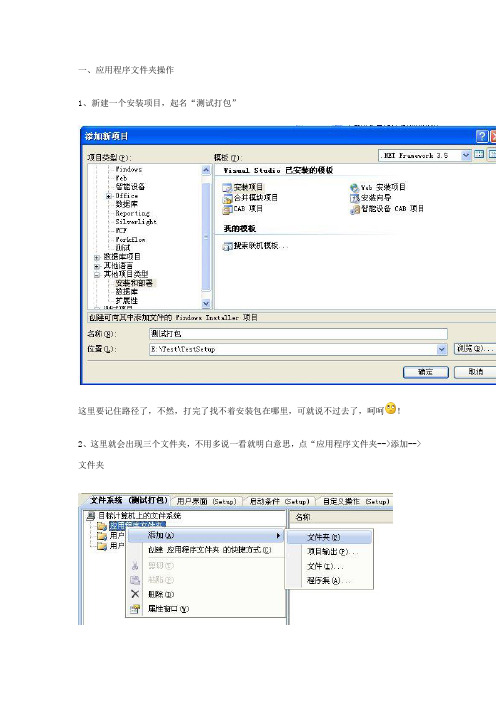Select 安装和部署 in project types tree

[x=134, y=283]
